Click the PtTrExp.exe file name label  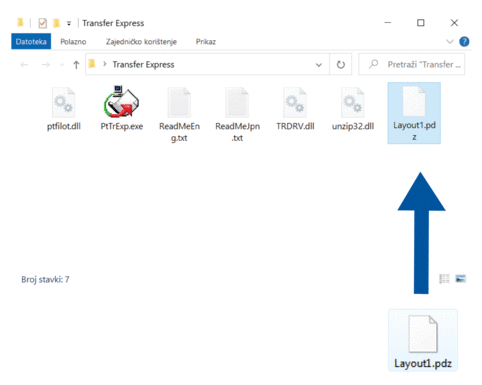[122, 126]
